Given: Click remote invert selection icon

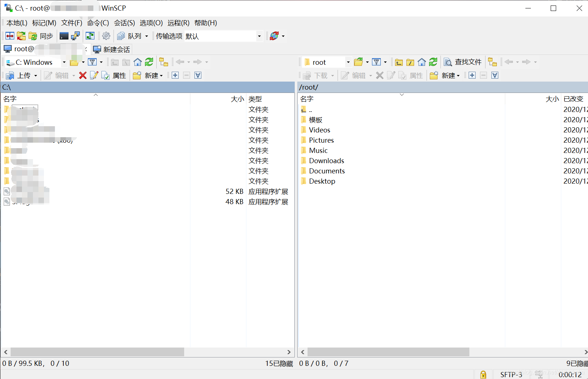Looking at the screenshot, I should click(x=495, y=75).
